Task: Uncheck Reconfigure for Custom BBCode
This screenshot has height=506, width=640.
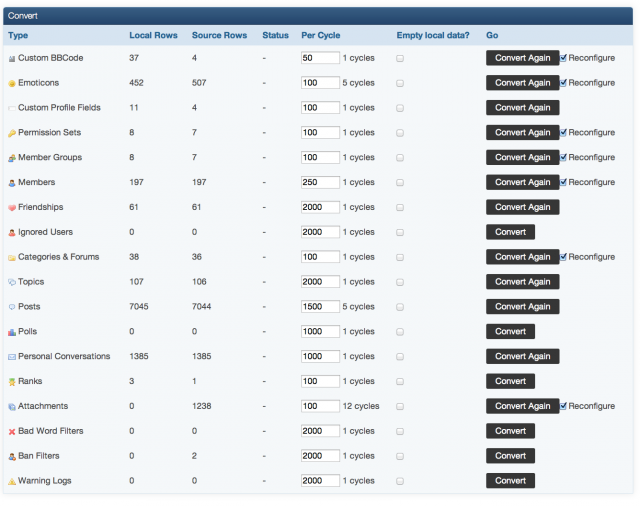Action: (563, 58)
